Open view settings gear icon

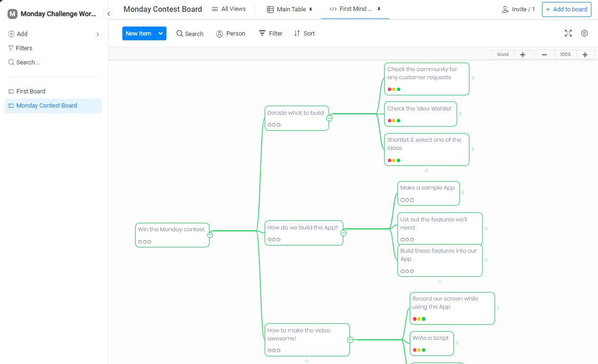tap(584, 33)
